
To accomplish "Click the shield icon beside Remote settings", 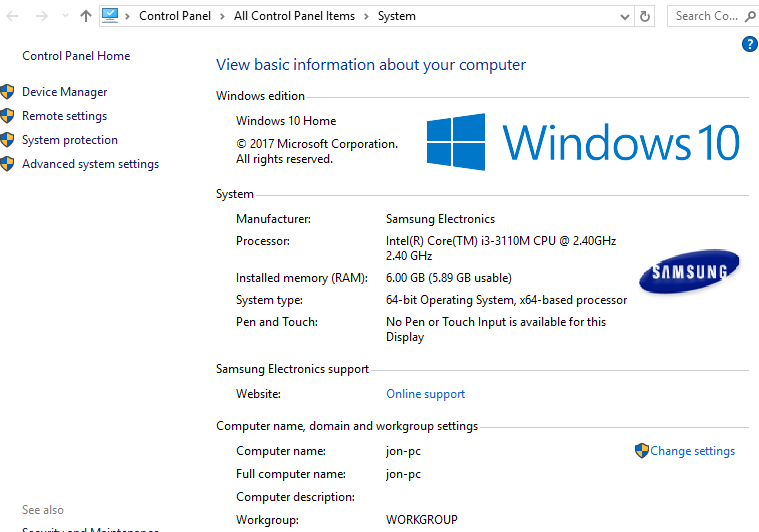I will point(7,116).
